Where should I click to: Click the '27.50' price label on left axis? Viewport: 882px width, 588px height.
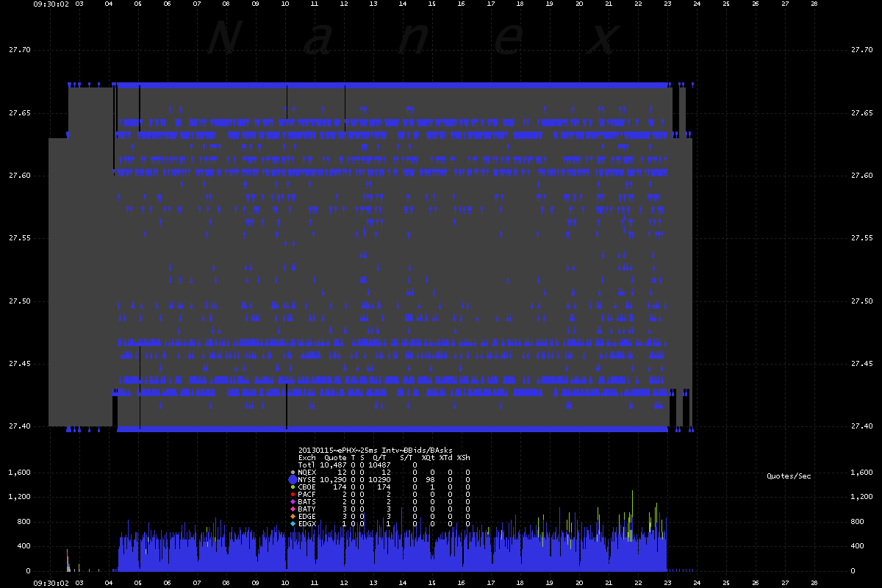tap(18, 301)
